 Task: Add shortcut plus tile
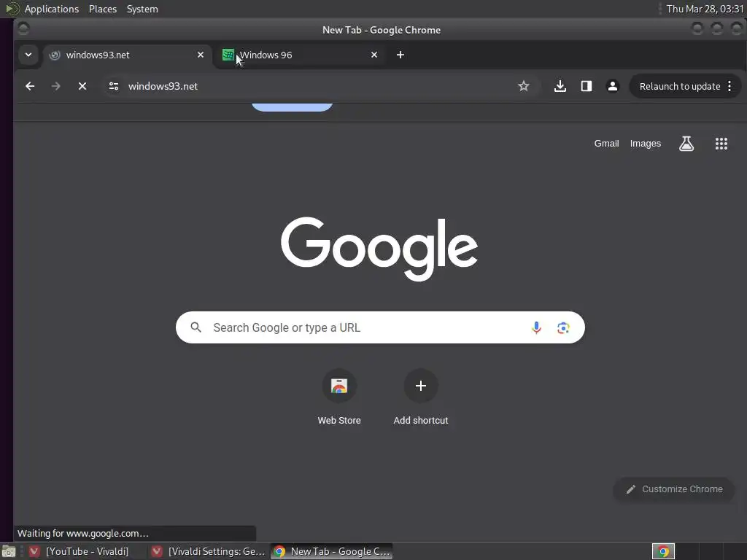(x=421, y=397)
